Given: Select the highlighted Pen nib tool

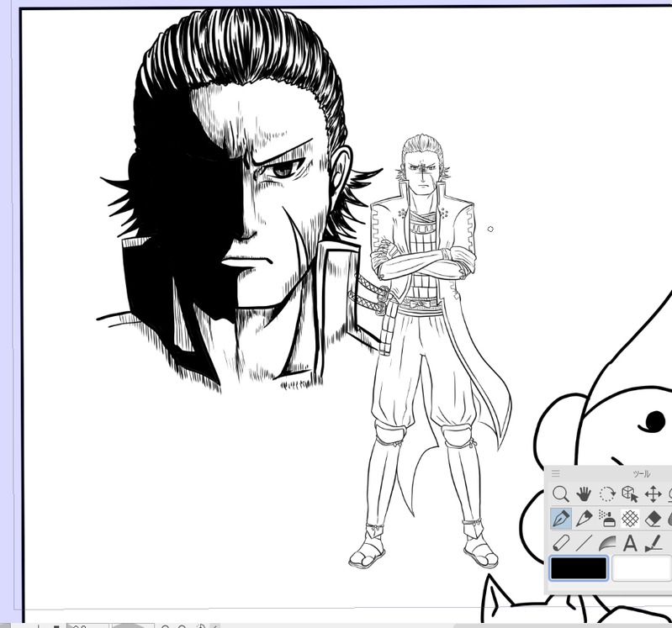Looking at the screenshot, I should point(561,519).
